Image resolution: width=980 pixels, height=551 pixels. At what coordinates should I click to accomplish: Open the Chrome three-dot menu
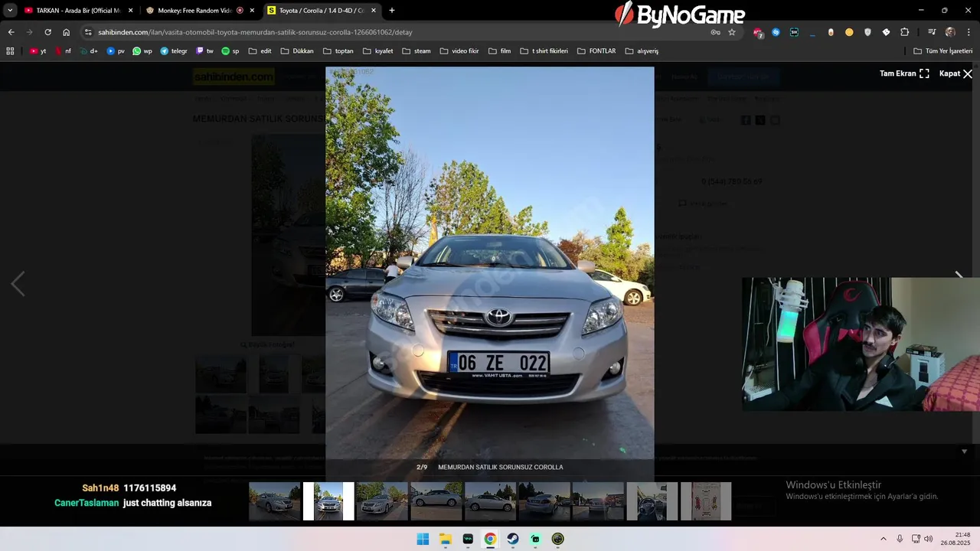(x=969, y=32)
